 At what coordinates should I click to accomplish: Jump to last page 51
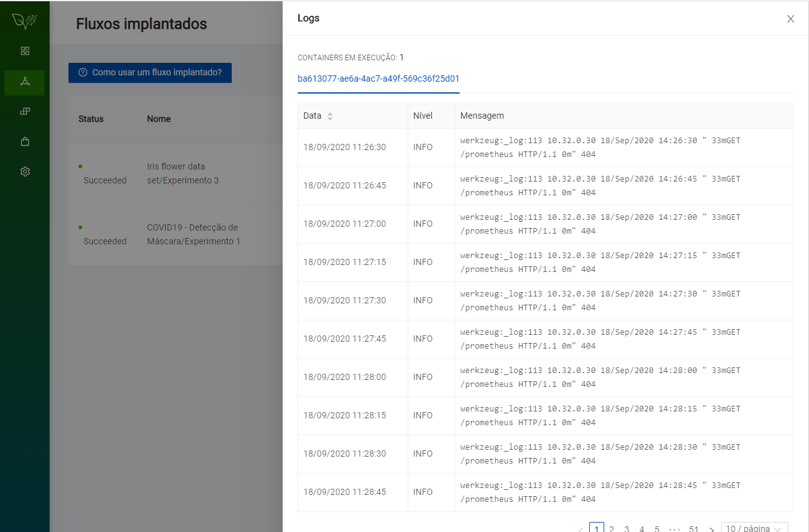coord(693,529)
